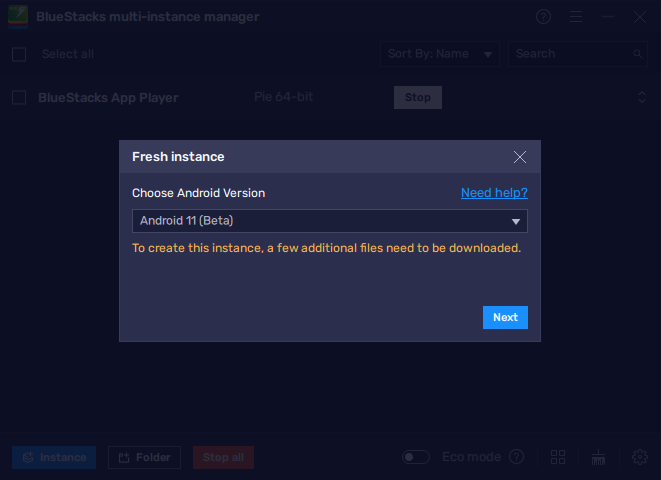Check the BlueStacks App Player row checkbox
Viewport: 661px width, 480px height.
click(x=19, y=97)
